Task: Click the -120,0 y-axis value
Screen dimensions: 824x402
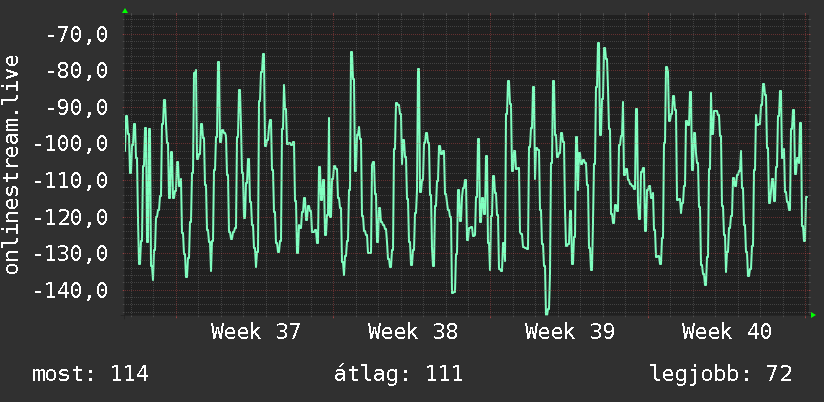Action: click(x=71, y=217)
